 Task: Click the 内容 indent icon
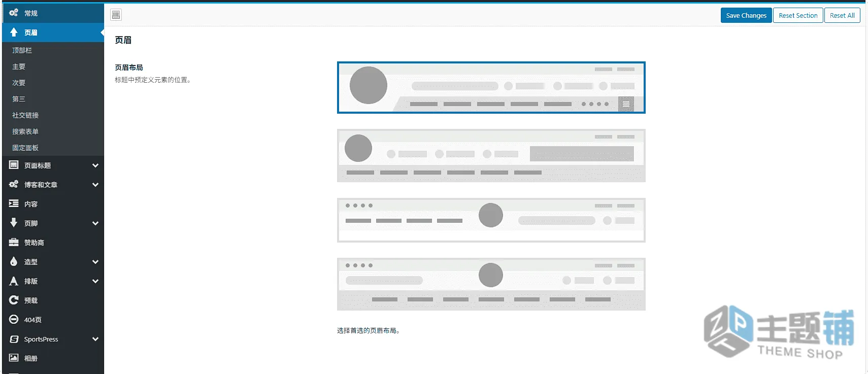14,203
